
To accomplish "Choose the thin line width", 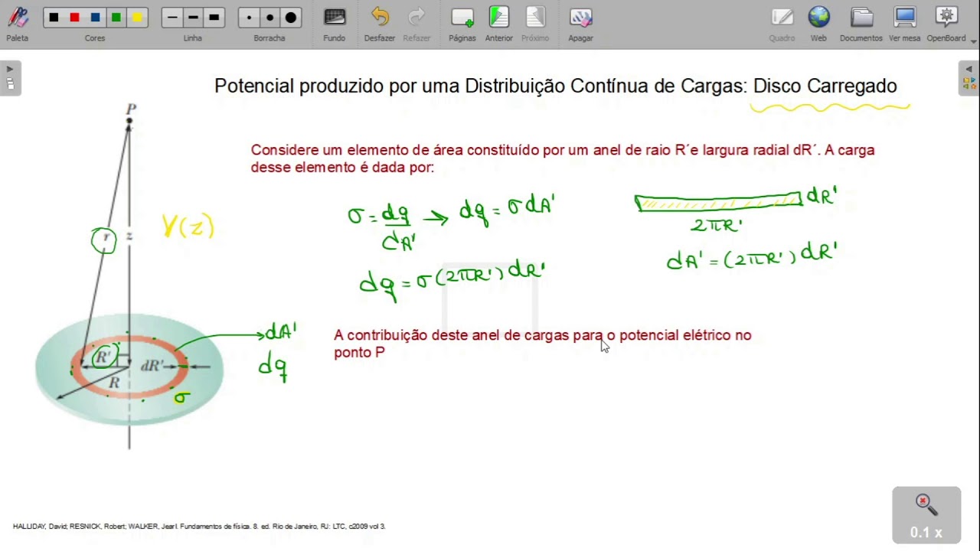I will [x=172, y=18].
